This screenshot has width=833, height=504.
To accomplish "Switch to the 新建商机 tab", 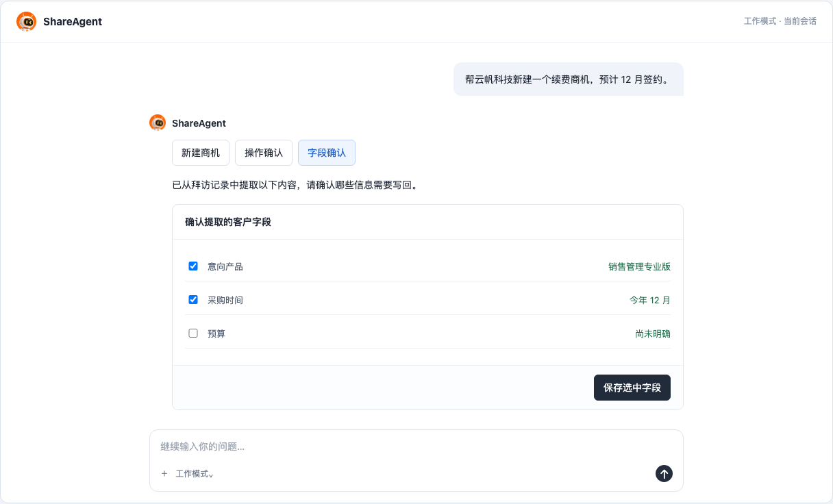I will click(x=201, y=153).
